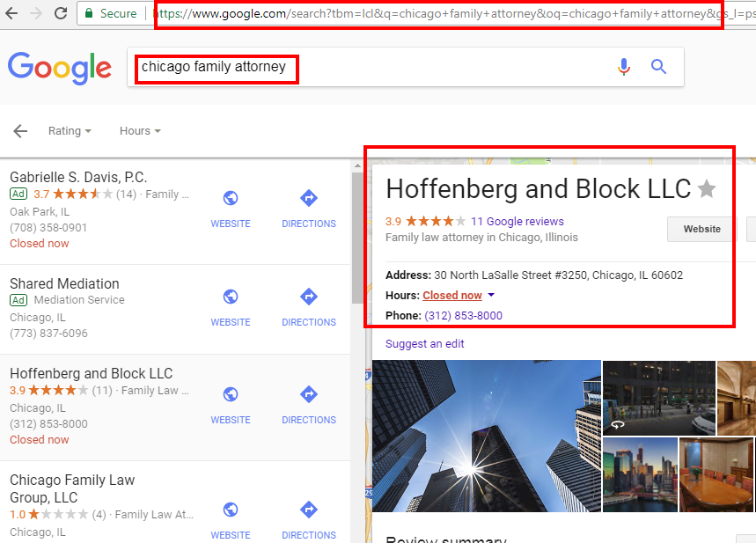Click the results list scrollbar thumb
The height and width of the screenshot is (543, 756).
click(357, 238)
